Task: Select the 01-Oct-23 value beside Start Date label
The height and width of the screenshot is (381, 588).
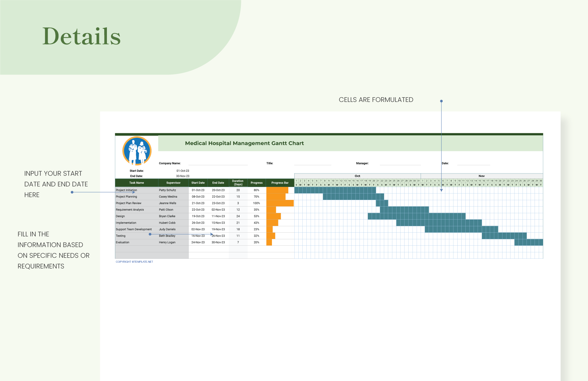Action: coord(183,171)
